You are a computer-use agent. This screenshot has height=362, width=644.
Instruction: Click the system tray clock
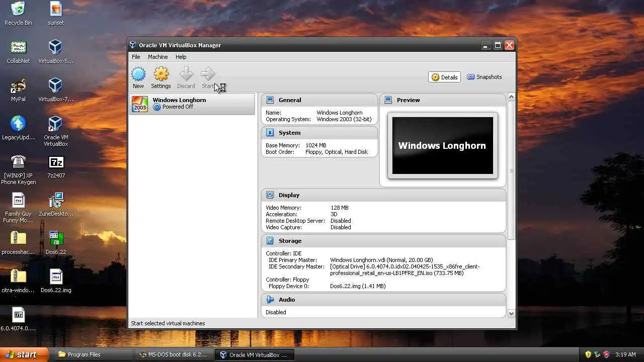(x=625, y=354)
